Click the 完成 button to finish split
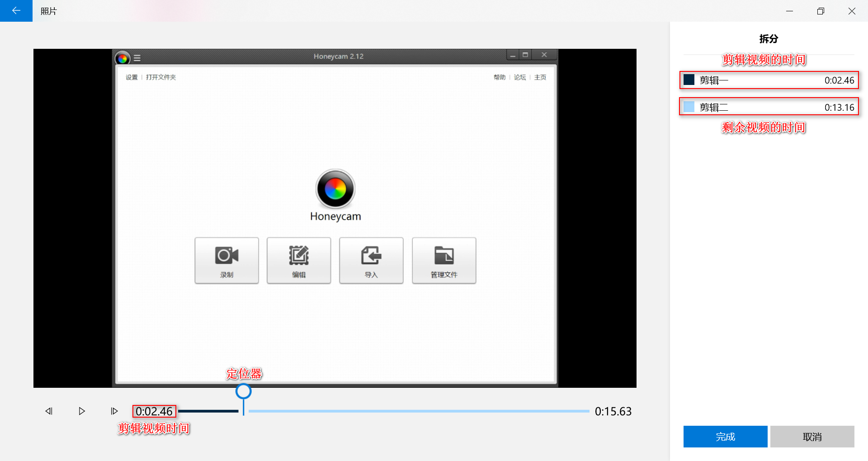Viewport: 868px width, 461px height. tap(725, 437)
